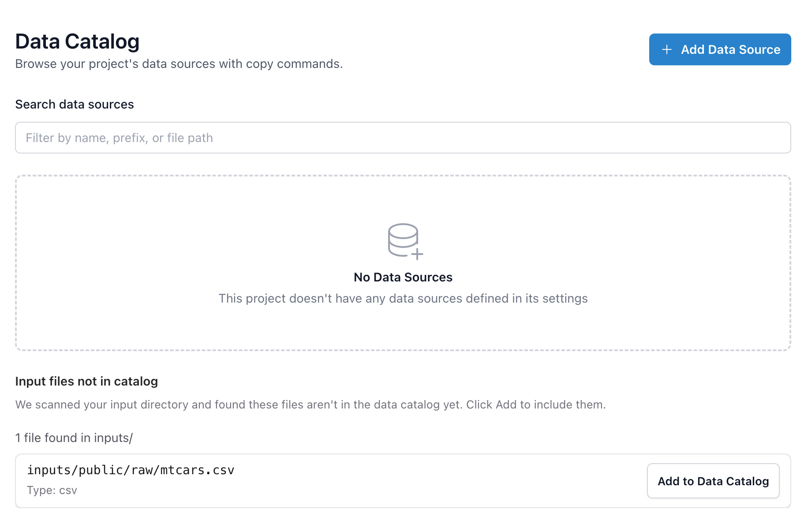Click the Search data sources label
This screenshot has height=532, width=808.
pos(75,104)
